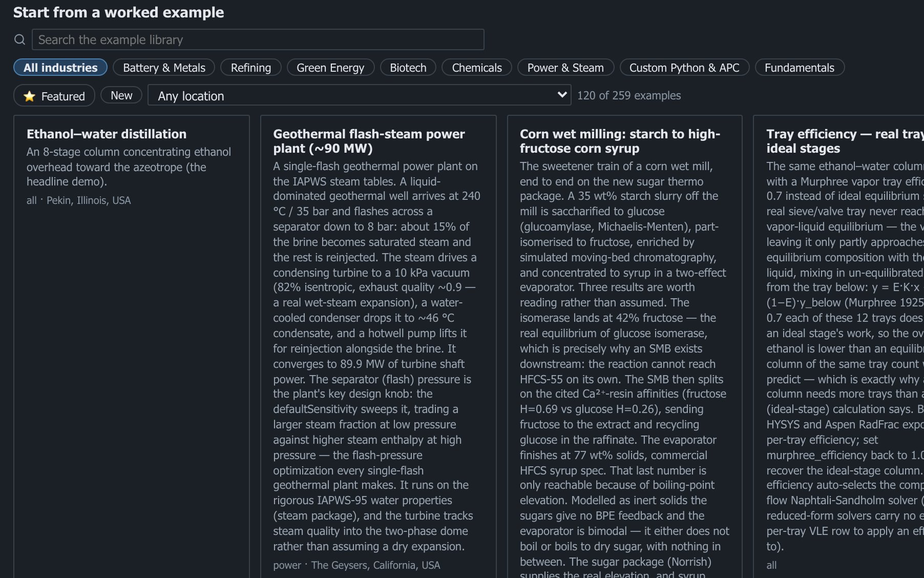Open the Tray efficiency example card

(x=839, y=346)
